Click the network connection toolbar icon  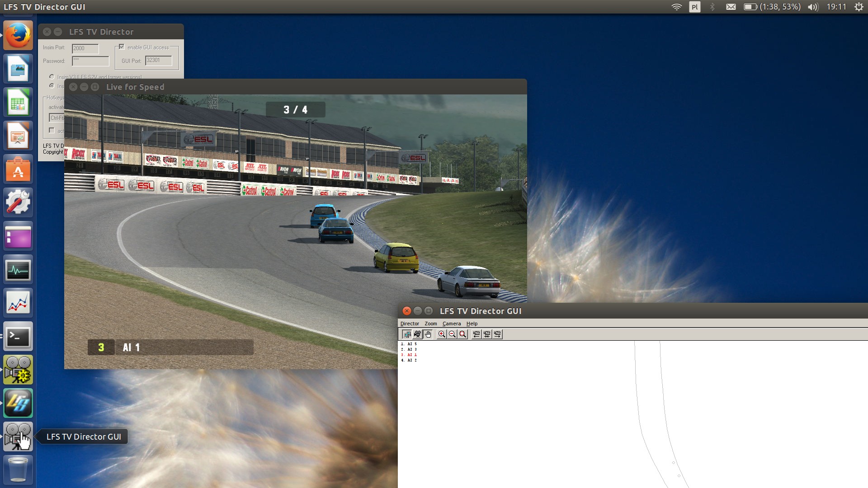coord(406,334)
